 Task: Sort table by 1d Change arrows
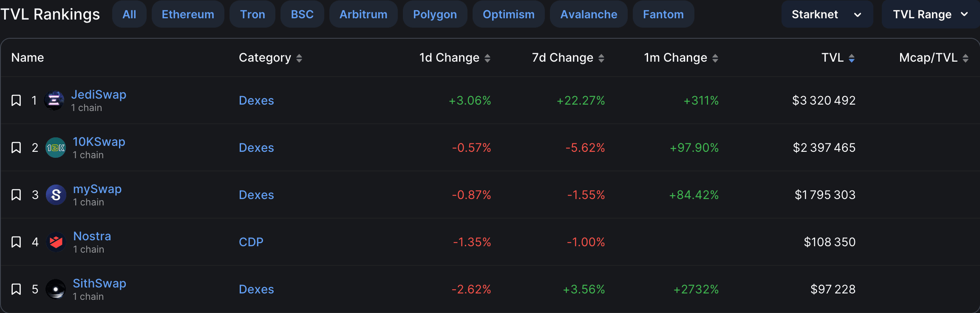[x=487, y=58]
